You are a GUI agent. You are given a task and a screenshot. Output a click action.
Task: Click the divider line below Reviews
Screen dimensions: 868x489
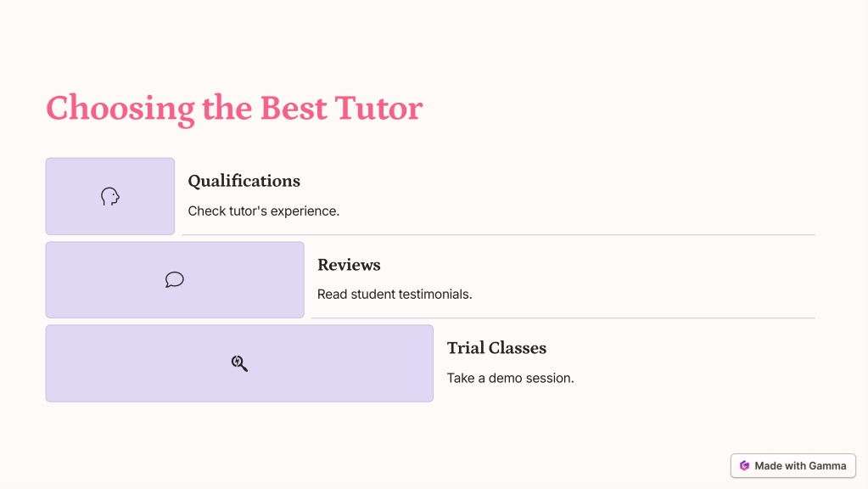click(x=563, y=318)
